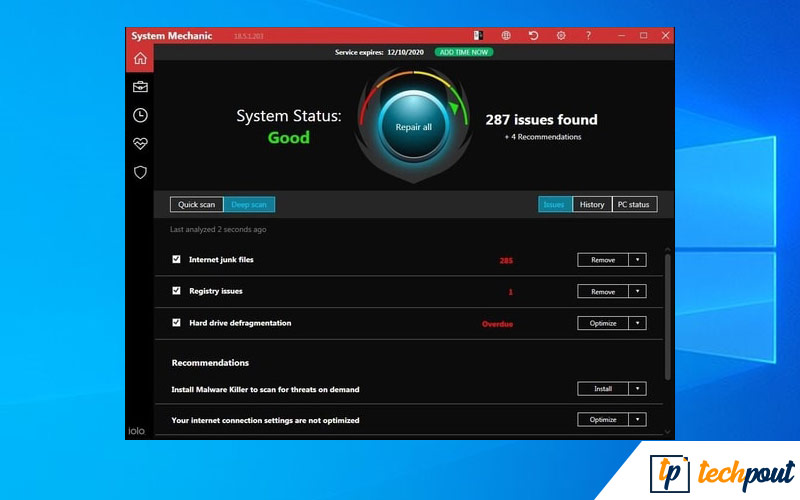Screen dimensions: 800x500
Task: Expand dropdown arrow beside Malware Killer Install
Action: [637, 389]
